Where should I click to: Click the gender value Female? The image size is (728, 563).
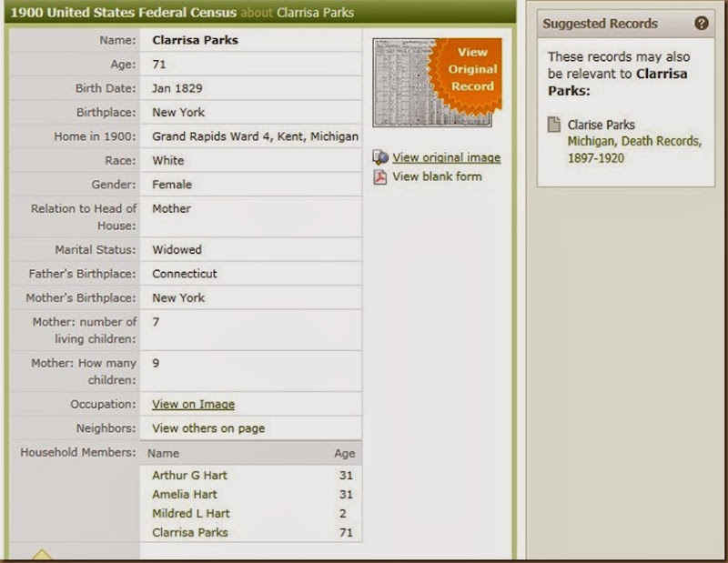172,185
